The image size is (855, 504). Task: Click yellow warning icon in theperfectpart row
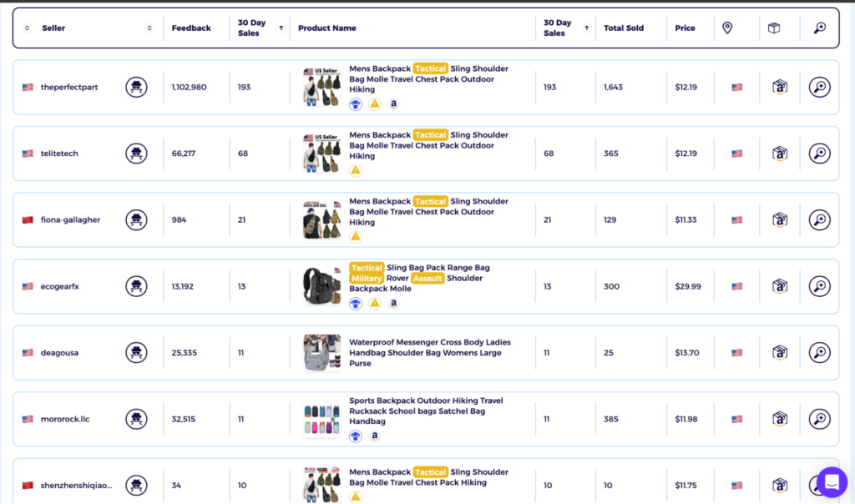pos(375,103)
